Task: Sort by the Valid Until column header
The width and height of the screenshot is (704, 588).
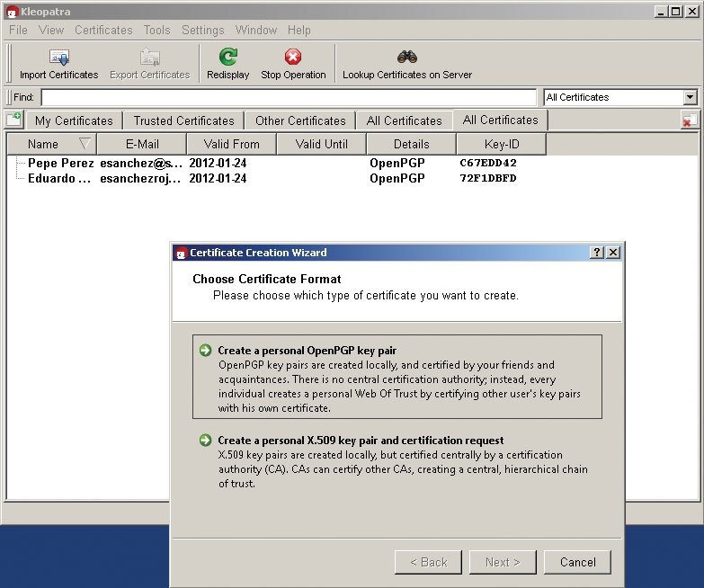Action: pyautogui.click(x=322, y=144)
